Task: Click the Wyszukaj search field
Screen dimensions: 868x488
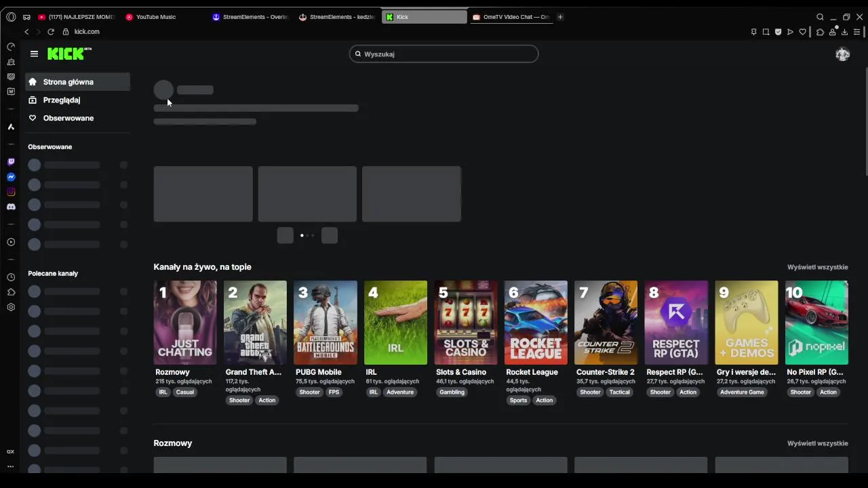Action: (x=443, y=54)
